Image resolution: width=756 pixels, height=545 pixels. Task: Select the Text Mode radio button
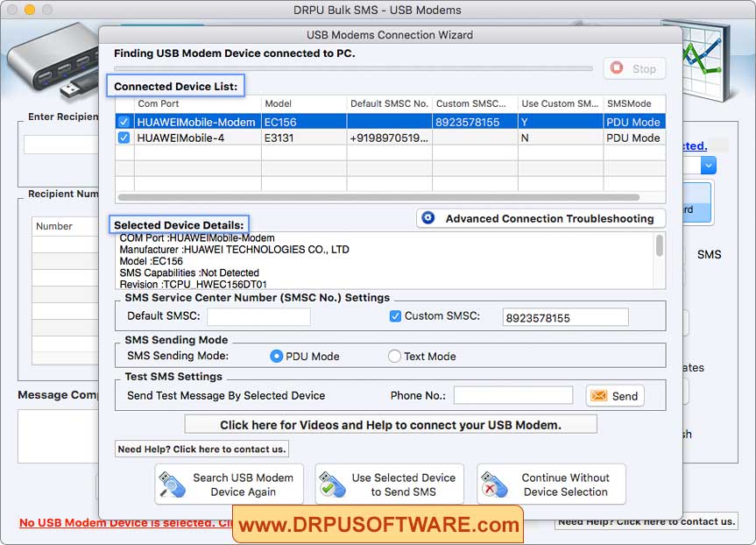click(x=394, y=356)
